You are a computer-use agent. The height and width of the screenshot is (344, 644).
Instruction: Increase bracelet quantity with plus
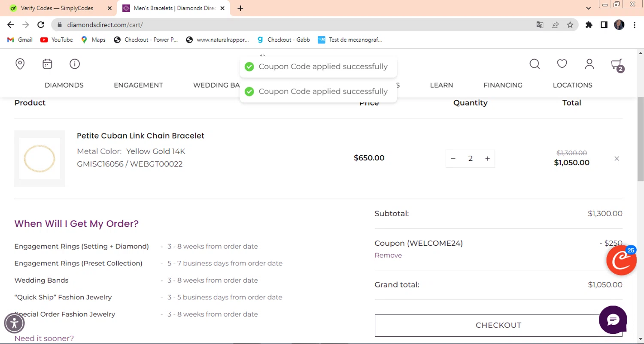(x=487, y=159)
